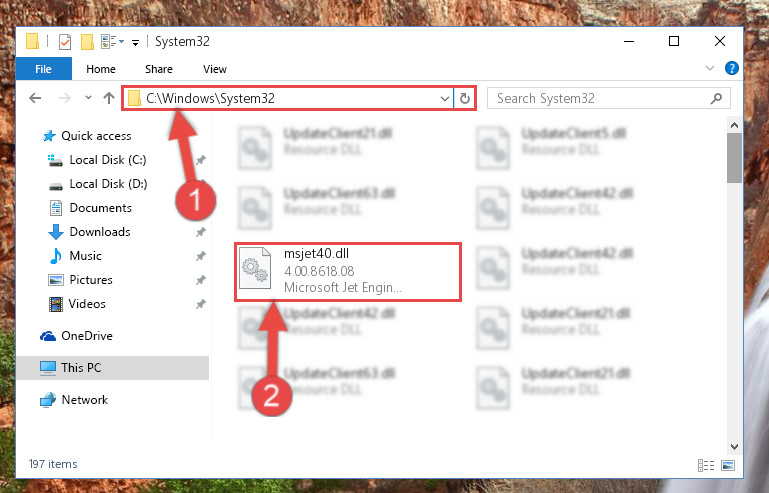The width and height of the screenshot is (769, 493).
Task: Click the Back navigation arrow
Action: (x=35, y=98)
